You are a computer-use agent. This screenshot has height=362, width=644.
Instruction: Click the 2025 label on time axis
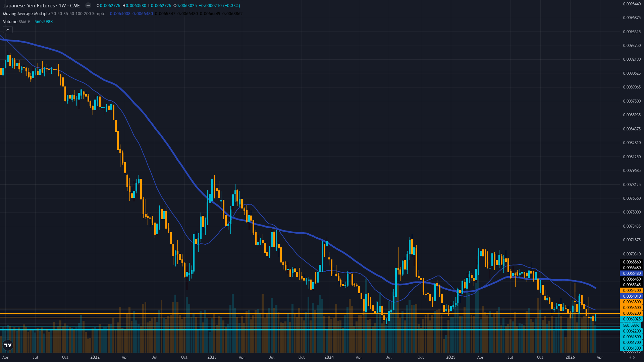[451, 357]
